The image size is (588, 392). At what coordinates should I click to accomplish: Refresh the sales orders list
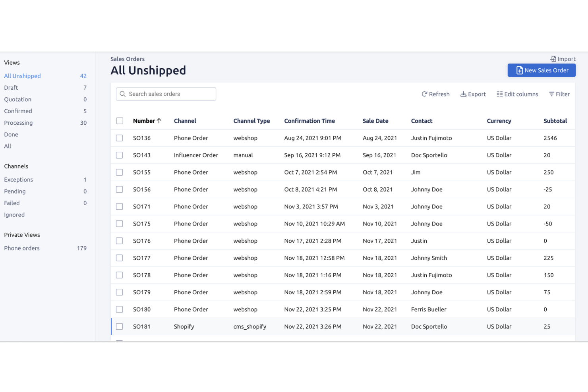point(435,94)
